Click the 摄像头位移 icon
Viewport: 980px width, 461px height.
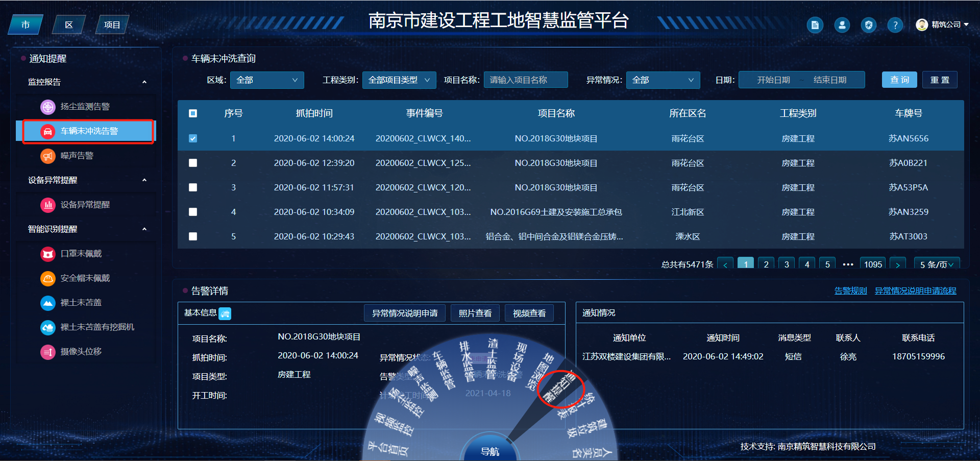coord(48,352)
